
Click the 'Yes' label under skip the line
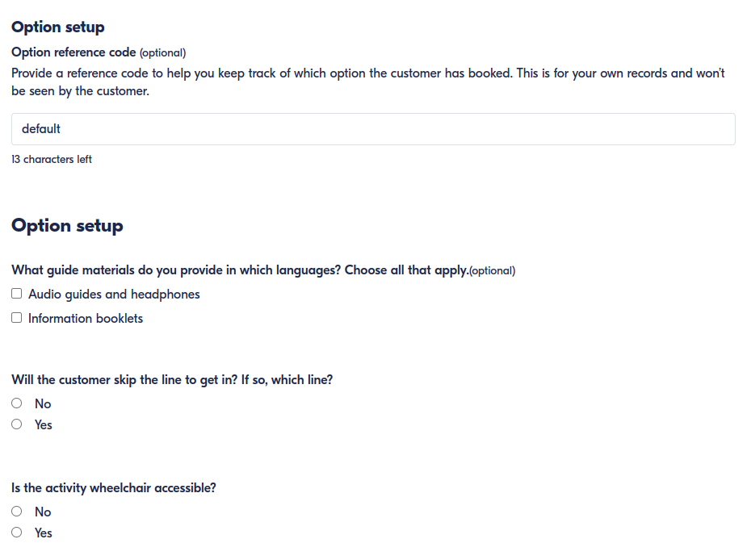tap(44, 425)
